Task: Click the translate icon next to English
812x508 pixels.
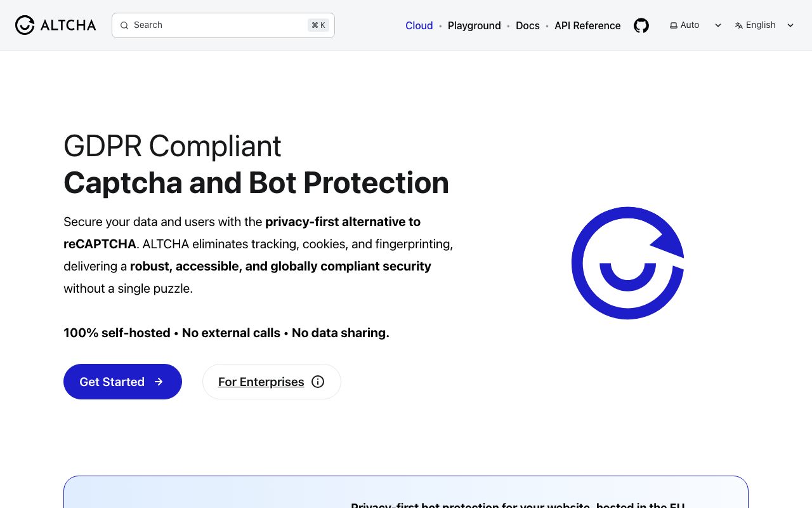Action: [x=739, y=25]
